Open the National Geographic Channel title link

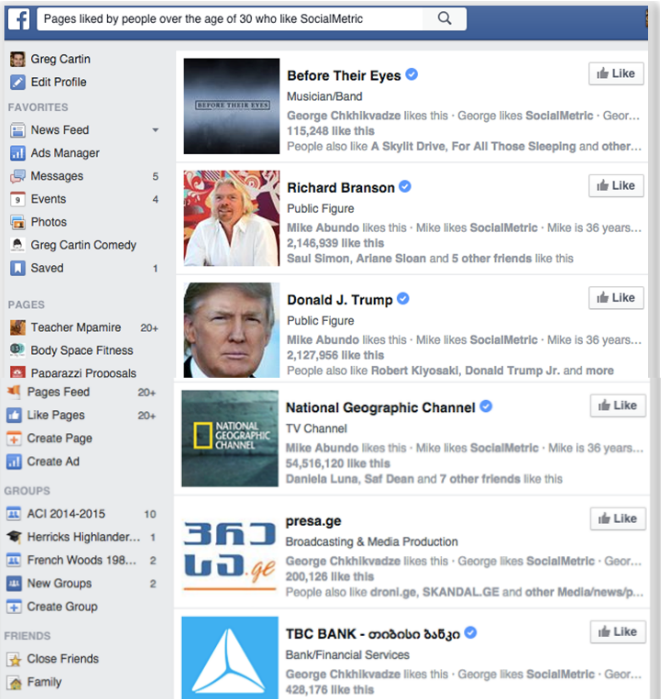pos(380,408)
